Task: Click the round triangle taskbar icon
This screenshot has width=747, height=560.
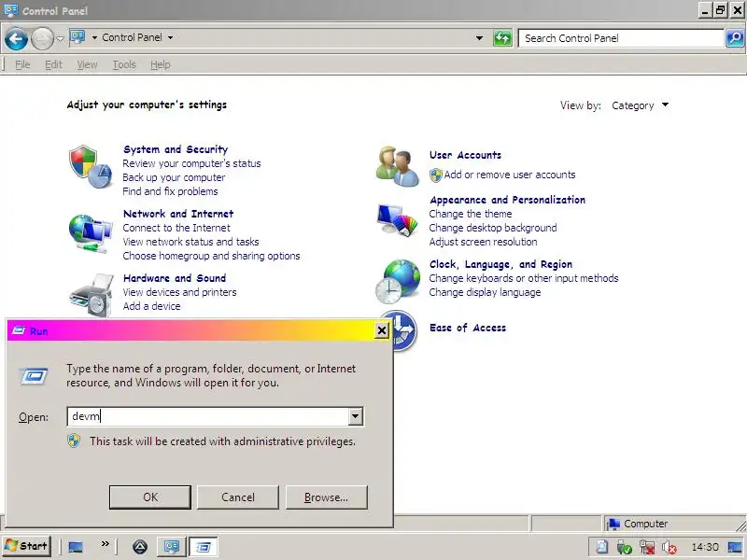Action: click(139, 547)
